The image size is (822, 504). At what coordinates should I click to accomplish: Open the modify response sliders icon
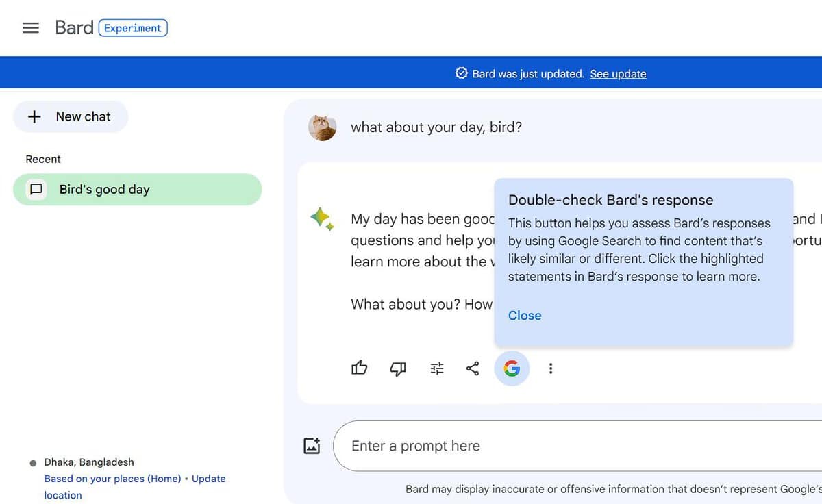[x=437, y=368]
